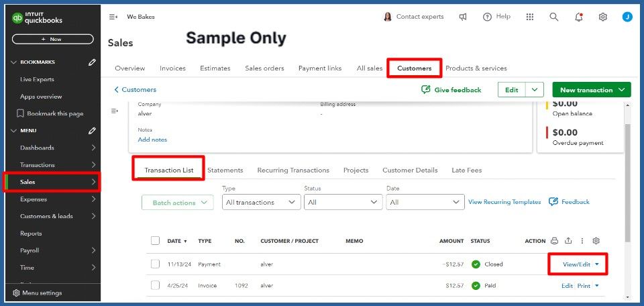Open more options three-dot icon in table
Image resolution: width=644 pixels, height=306 pixels.
pyautogui.click(x=582, y=241)
